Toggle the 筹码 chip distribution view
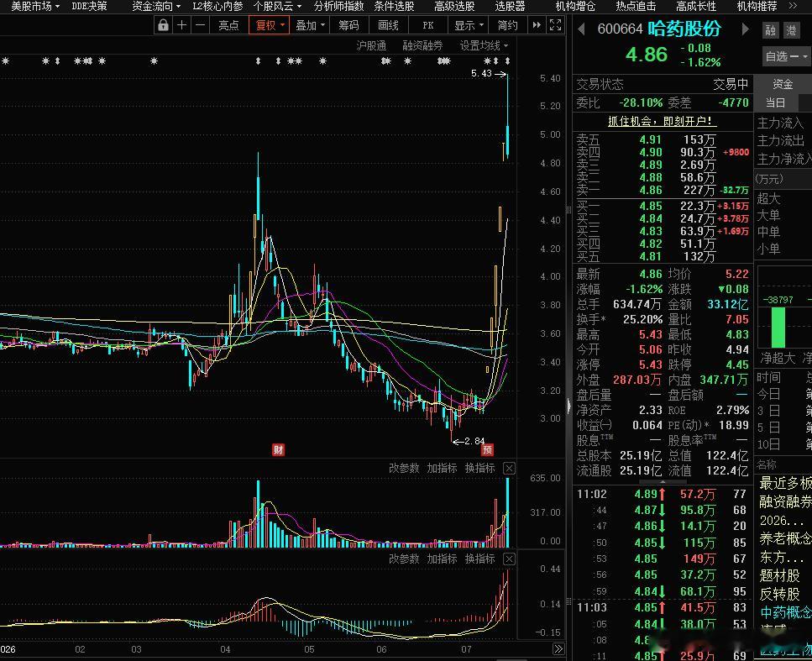 [348, 25]
